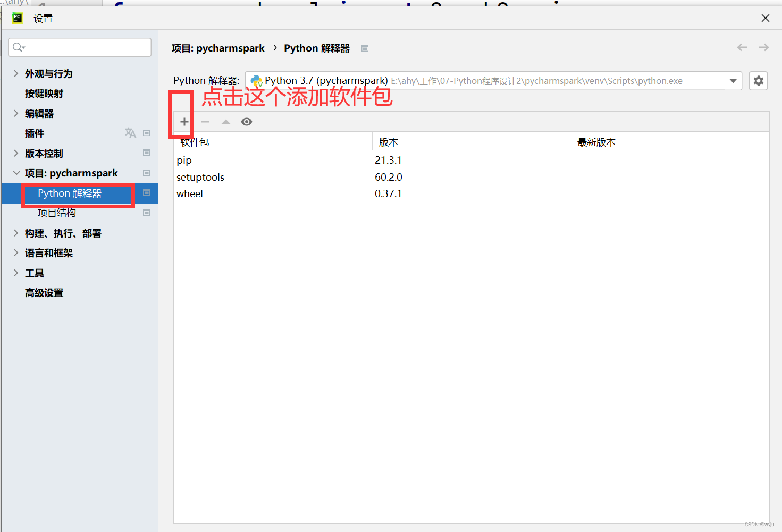Image resolution: width=782 pixels, height=532 pixels.
Task: Expand 工具 section
Action: click(x=16, y=273)
